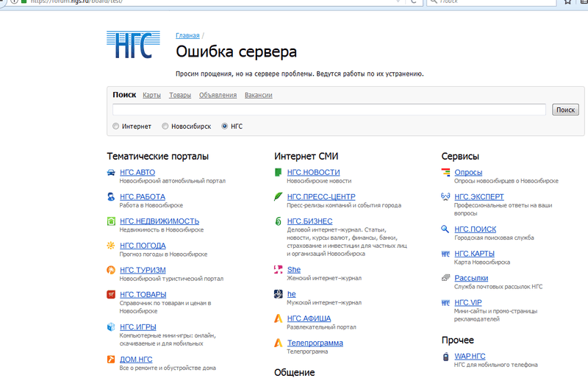This screenshot has height=378, width=588.
Task: Open the НГС.ТУРИЗМ link
Action: 143,270
